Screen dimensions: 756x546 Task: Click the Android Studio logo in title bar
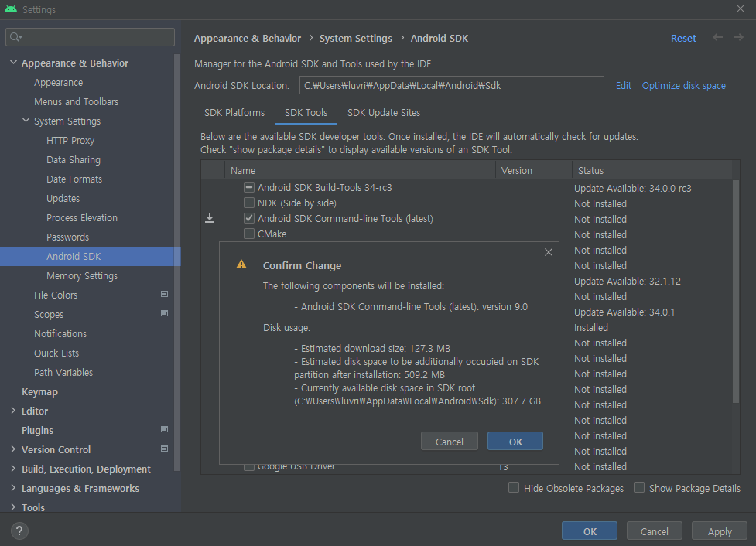[x=11, y=9]
